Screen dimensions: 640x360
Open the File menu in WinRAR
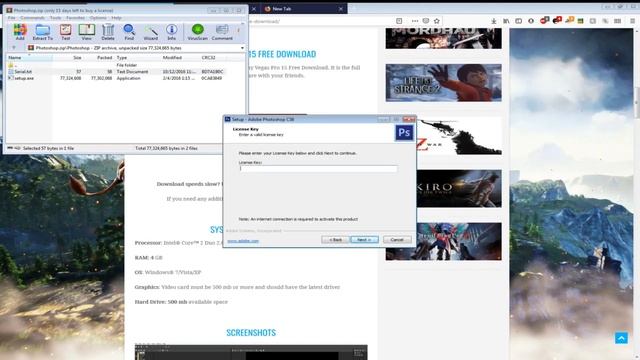pos(11,18)
